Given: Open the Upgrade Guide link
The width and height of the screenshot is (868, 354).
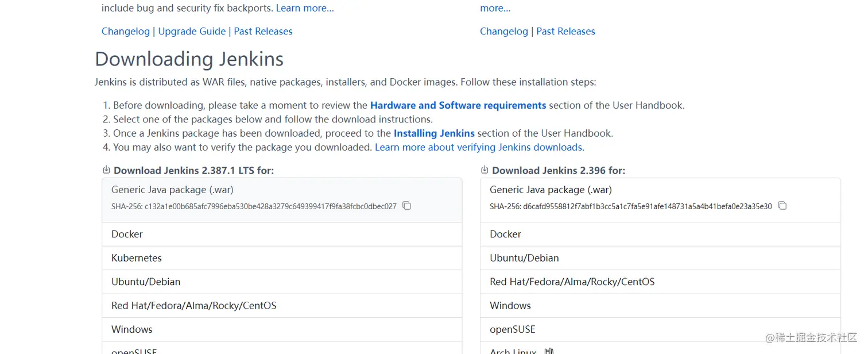Looking at the screenshot, I should (192, 31).
